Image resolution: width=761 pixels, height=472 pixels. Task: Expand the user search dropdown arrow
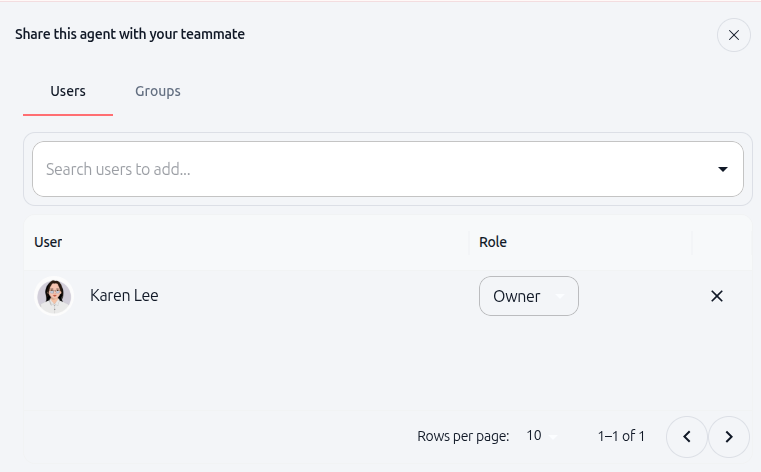[722, 169]
